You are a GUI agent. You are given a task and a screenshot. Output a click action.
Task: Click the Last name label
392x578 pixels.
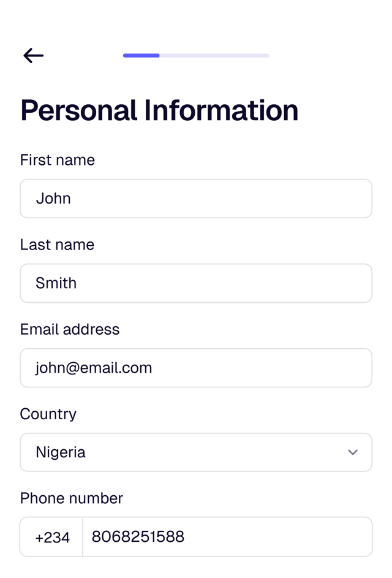tap(58, 245)
